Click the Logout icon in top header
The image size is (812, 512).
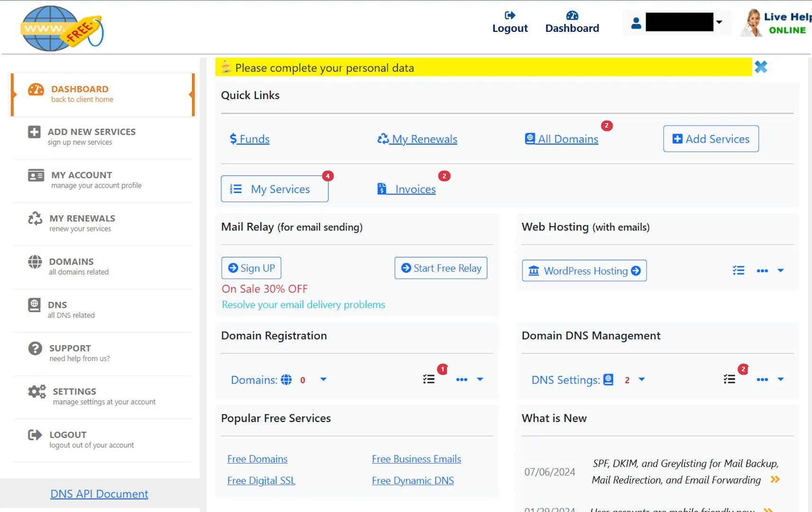[510, 16]
